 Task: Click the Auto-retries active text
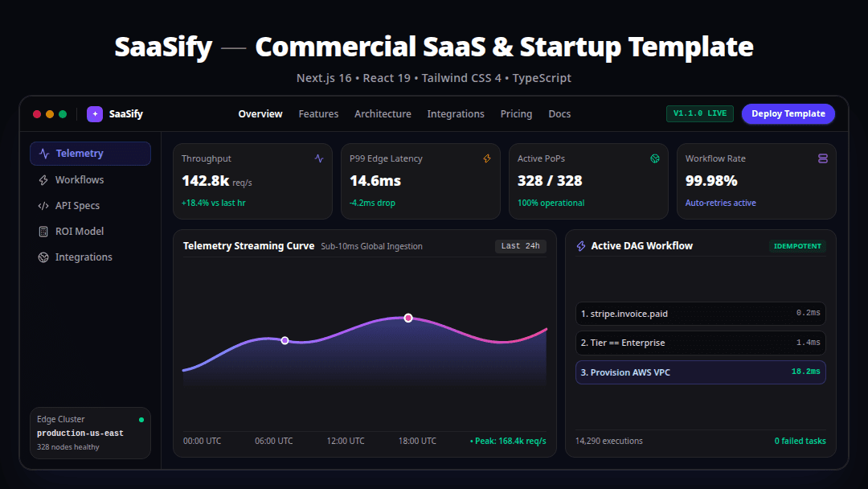coord(721,203)
